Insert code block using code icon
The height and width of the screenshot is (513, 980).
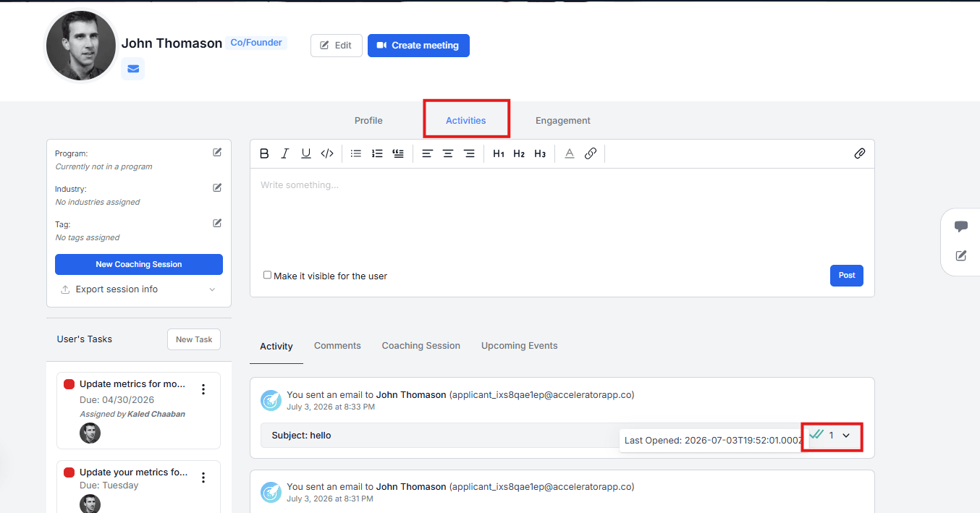327,153
